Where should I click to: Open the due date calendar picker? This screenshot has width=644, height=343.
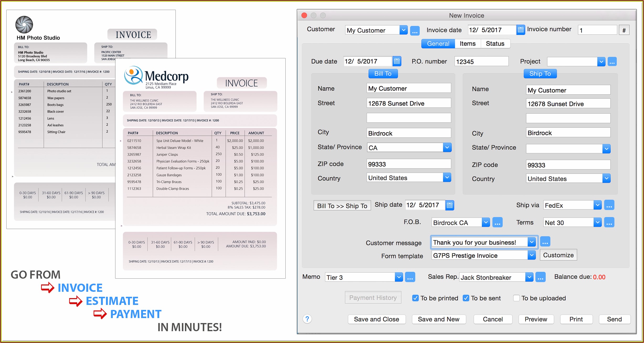click(x=397, y=61)
